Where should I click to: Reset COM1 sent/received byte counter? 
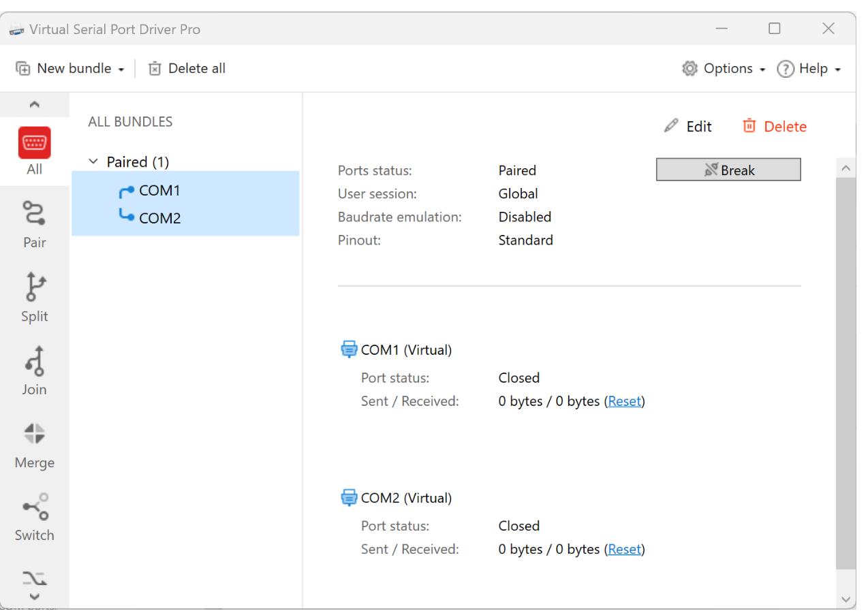tap(625, 401)
